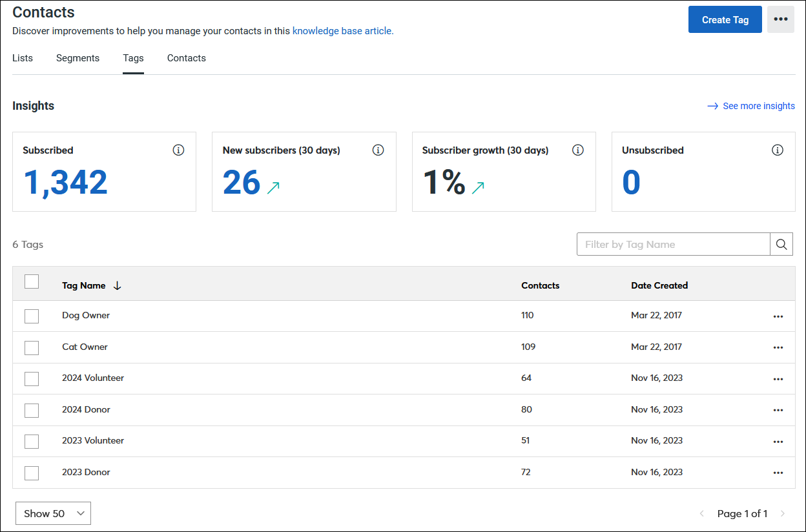The height and width of the screenshot is (532, 806).
Task: Open the more options menu beside Create Tag
Action: 780,19
